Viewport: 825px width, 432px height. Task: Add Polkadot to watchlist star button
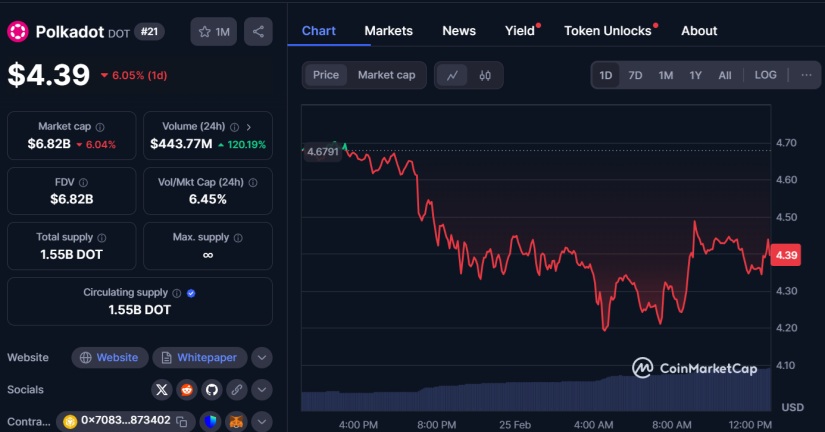pyautogui.click(x=214, y=32)
